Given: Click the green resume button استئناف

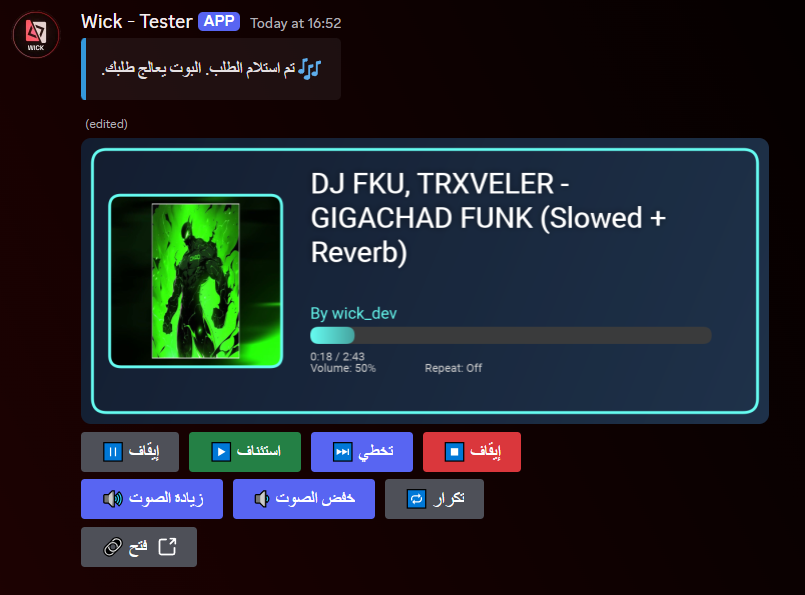Looking at the screenshot, I should pyautogui.click(x=245, y=452).
